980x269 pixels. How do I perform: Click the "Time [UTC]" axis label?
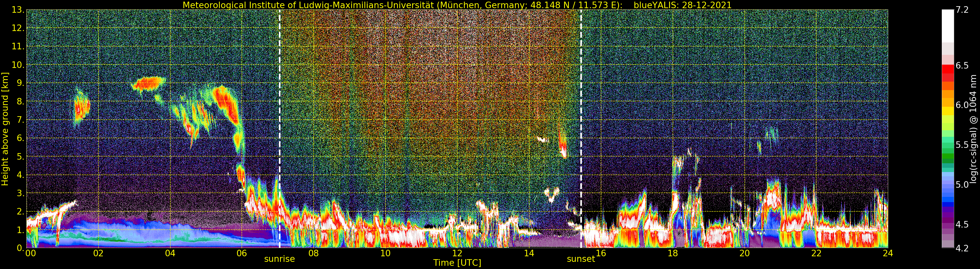457,263
